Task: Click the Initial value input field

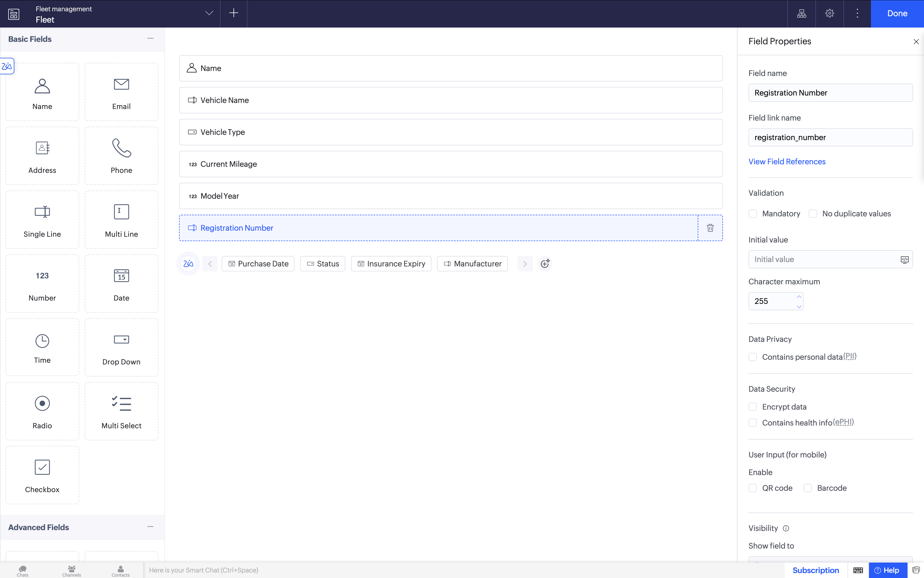Action: point(831,260)
